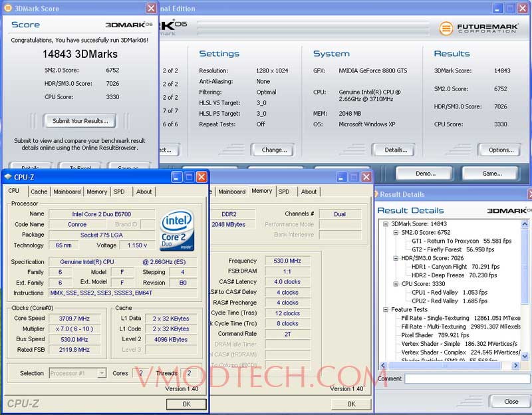532x415 pixels.
Task: Click Rated FSB value 2119.8 MHz
Action: pos(74,350)
